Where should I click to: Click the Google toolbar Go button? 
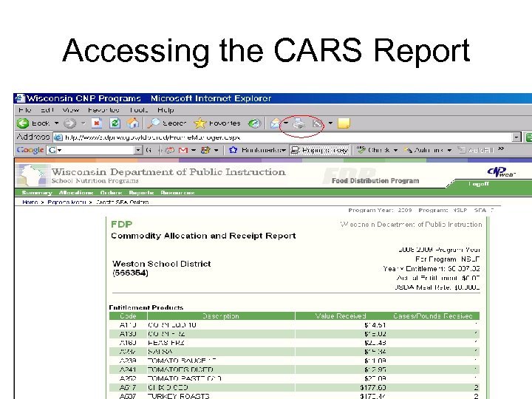(x=149, y=150)
